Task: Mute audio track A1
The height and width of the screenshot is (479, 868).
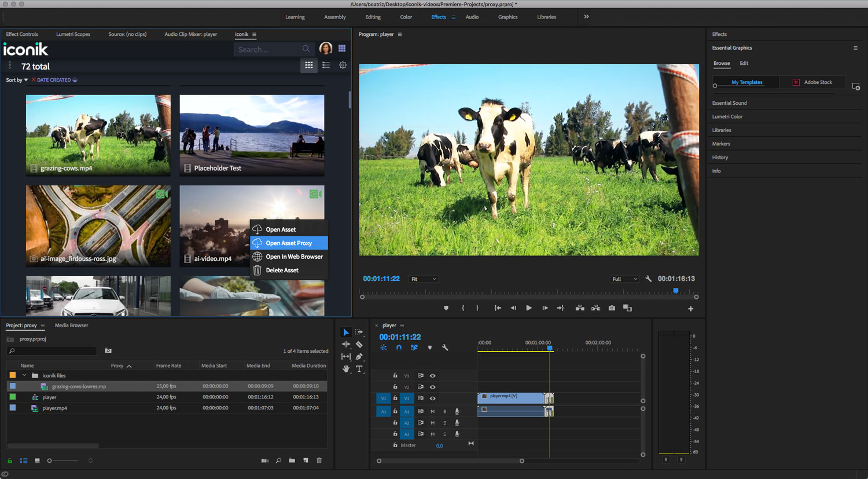Action: pyautogui.click(x=432, y=411)
